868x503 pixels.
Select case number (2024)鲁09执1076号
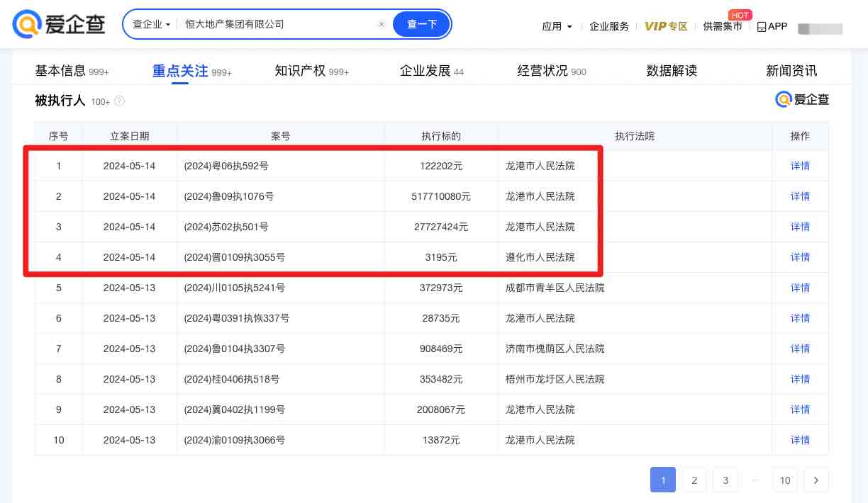pos(229,196)
